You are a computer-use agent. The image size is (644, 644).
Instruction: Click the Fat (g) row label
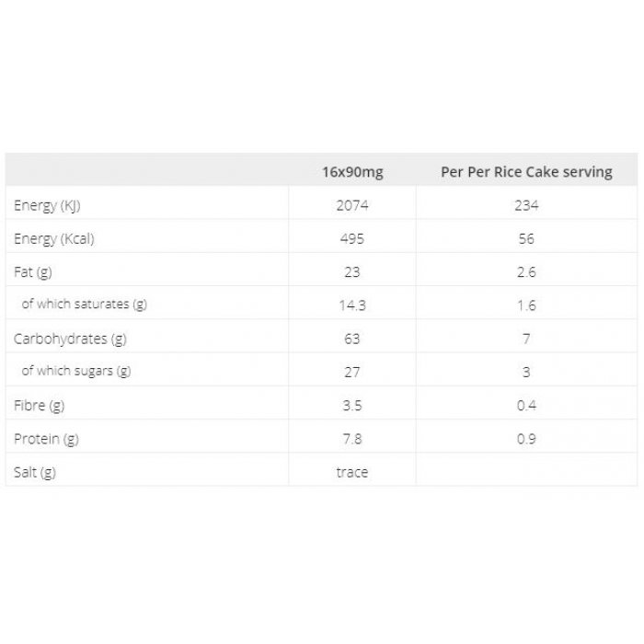point(33,272)
